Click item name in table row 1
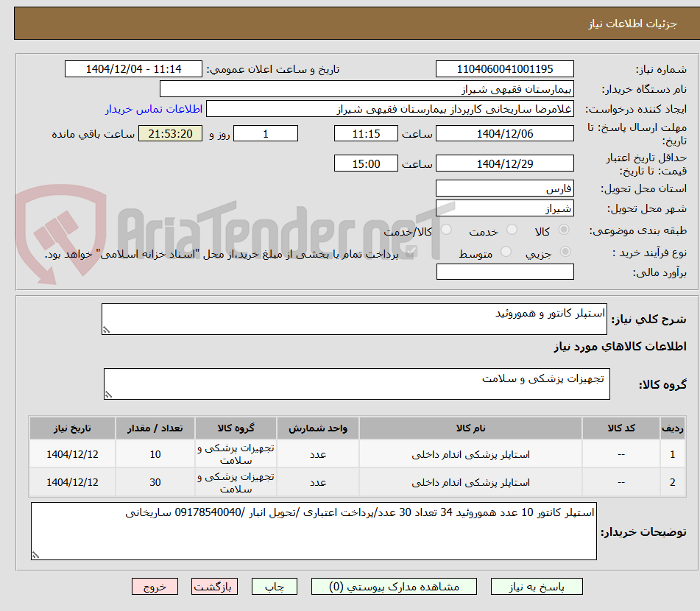This screenshot has width=700, height=611. click(470, 454)
